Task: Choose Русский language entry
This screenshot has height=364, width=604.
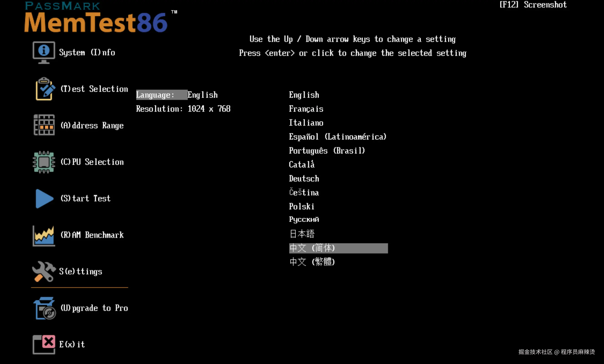Action: [304, 219]
